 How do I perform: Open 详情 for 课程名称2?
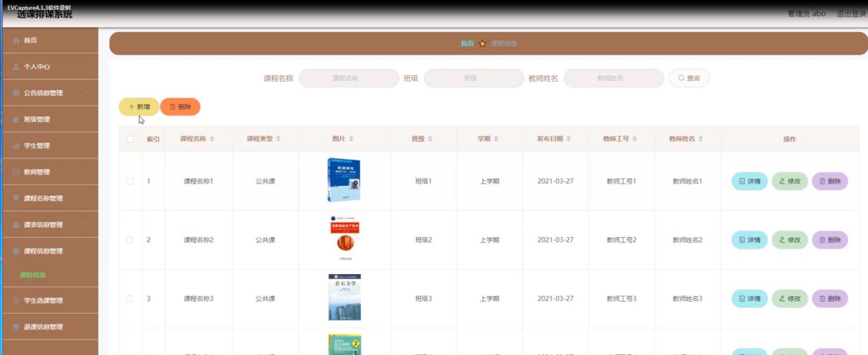tap(749, 240)
